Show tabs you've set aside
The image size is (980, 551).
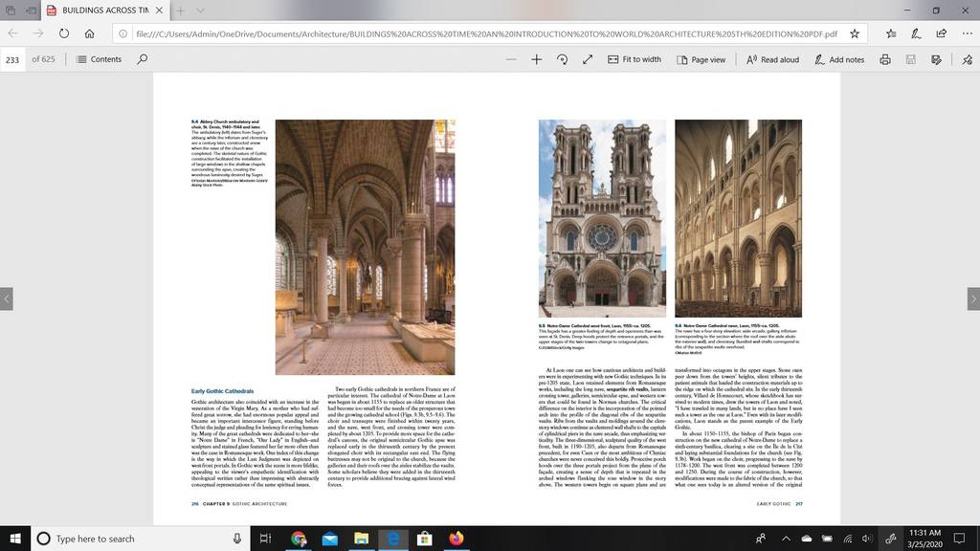tap(10, 10)
